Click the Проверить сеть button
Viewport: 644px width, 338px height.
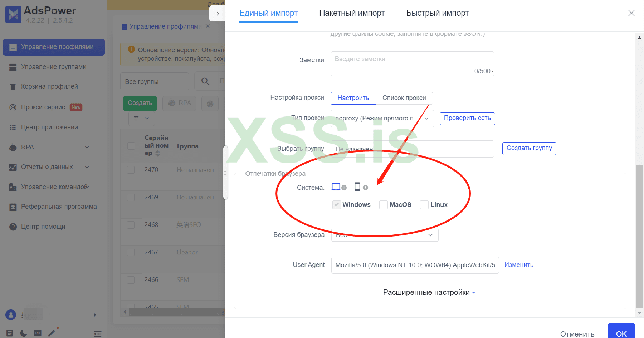coord(467,118)
